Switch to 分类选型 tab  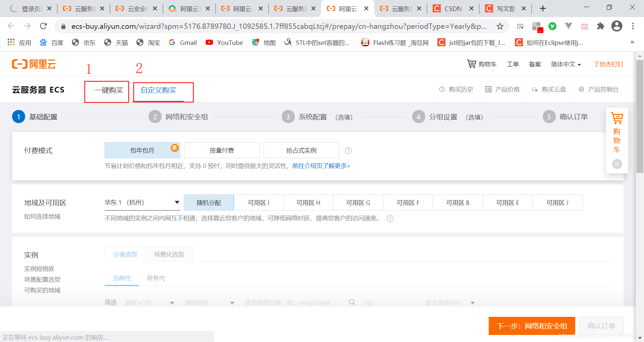pos(125,254)
